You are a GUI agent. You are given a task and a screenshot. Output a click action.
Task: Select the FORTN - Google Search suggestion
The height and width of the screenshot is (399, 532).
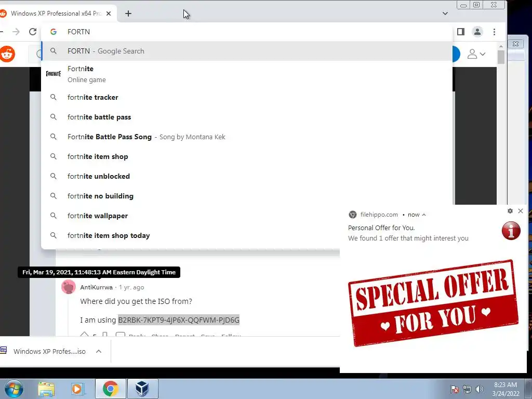click(x=247, y=51)
